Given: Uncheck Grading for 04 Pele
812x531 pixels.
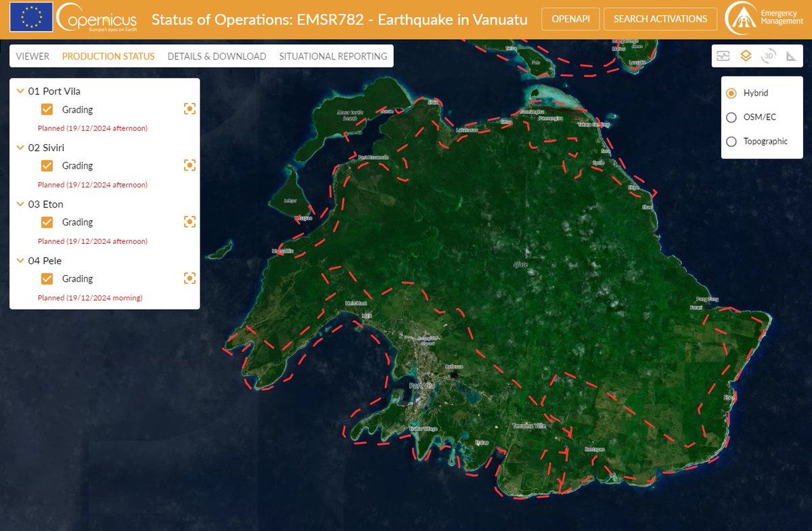Looking at the screenshot, I should 47,278.
